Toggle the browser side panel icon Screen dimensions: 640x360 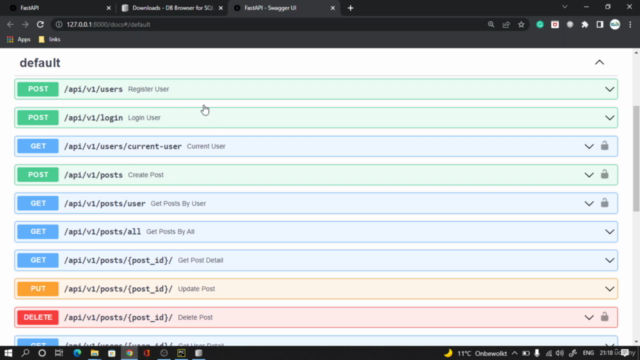tap(600, 24)
